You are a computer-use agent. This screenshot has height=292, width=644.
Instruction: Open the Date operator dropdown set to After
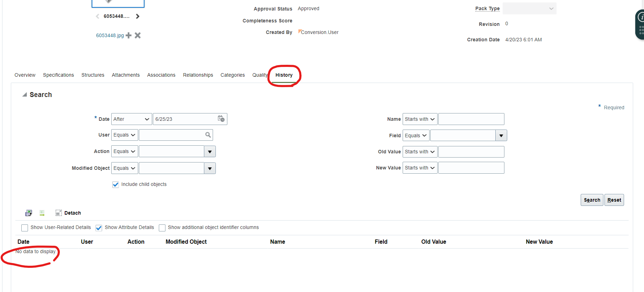(x=132, y=119)
